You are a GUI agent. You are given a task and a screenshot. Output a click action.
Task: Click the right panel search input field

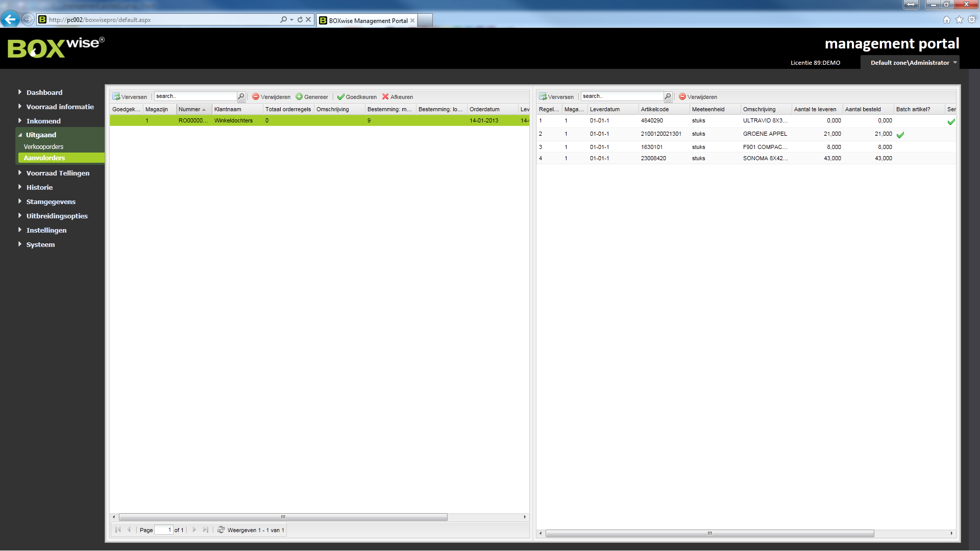coord(621,96)
